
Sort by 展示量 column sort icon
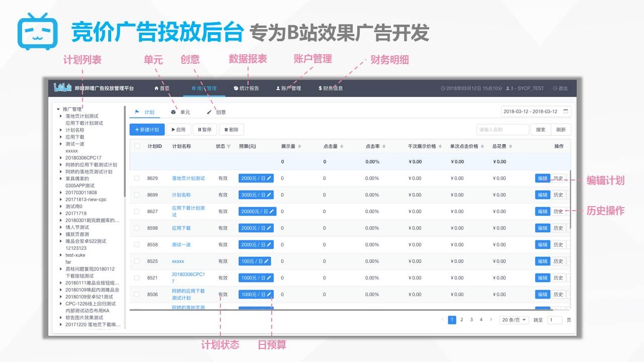(300, 147)
